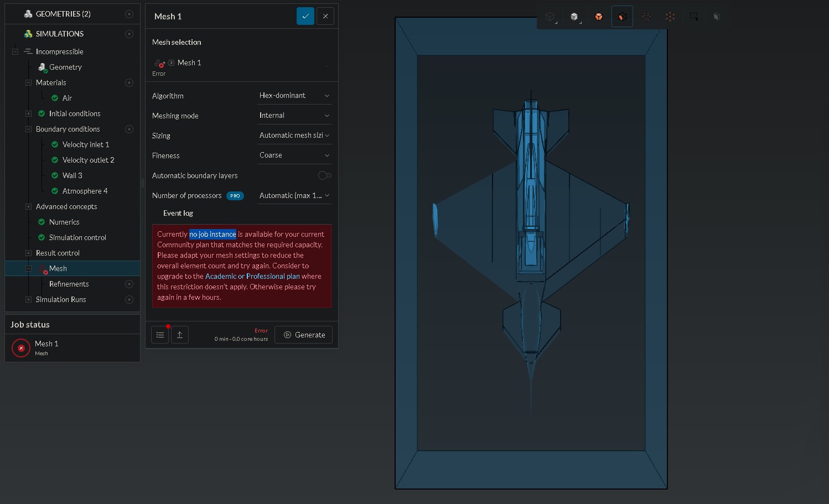Enable Automatic boundary layers toggle
Screen dimensions: 829x504
click(x=324, y=175)
